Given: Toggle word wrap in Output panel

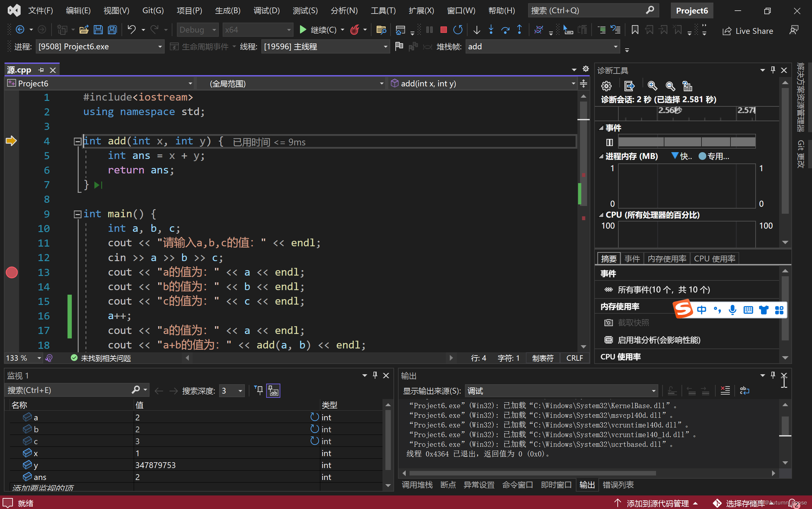Looking at the screenshot, I should pos(744,390).
